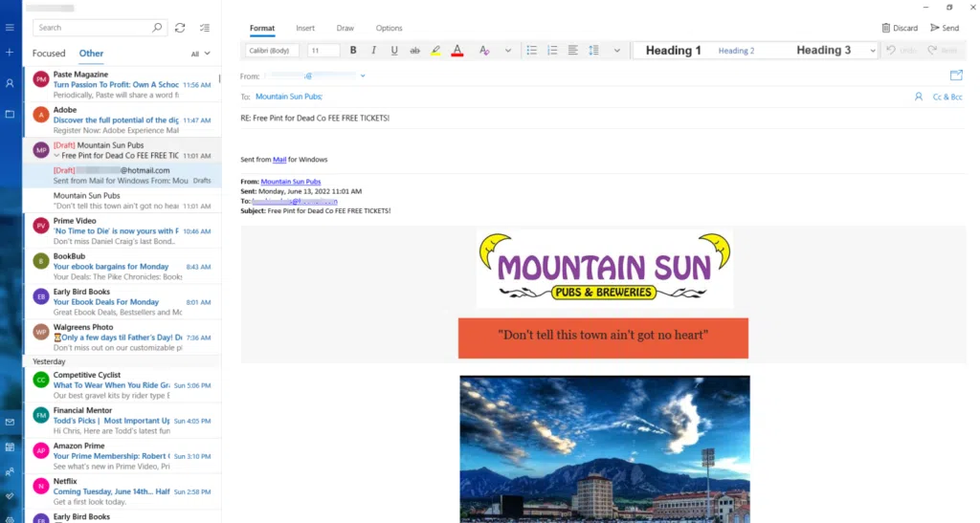Open the Mail for Windows link

279,160
